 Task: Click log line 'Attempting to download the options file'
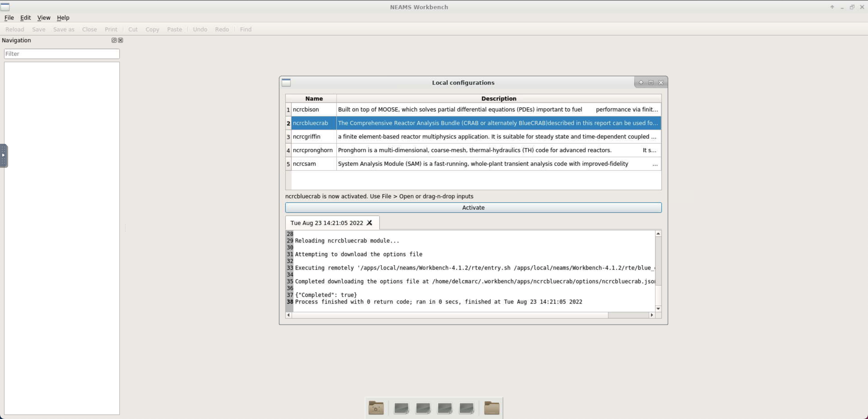click(359, 254)
